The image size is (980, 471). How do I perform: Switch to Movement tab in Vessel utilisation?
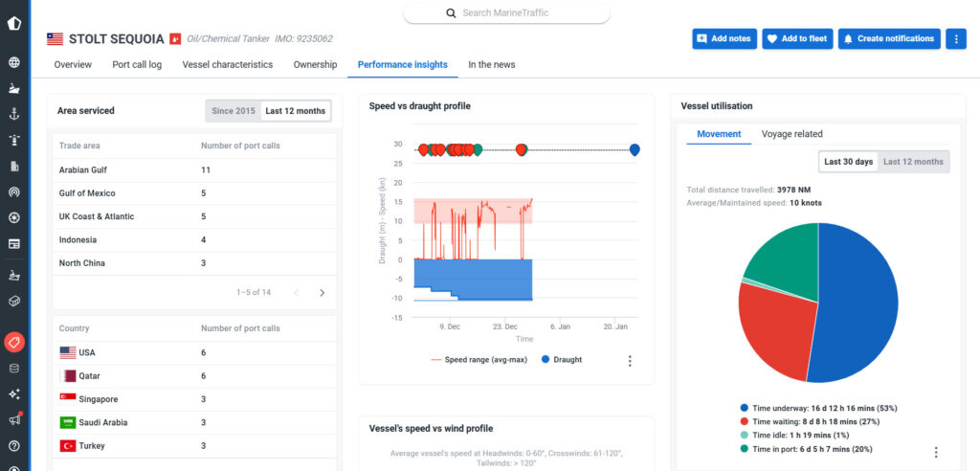(719, 134)
